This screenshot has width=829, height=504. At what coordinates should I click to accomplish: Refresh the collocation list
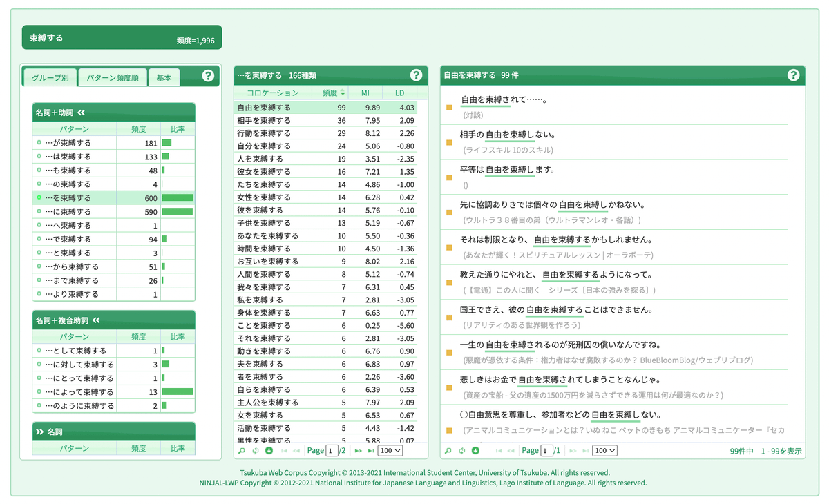point(256,451)
